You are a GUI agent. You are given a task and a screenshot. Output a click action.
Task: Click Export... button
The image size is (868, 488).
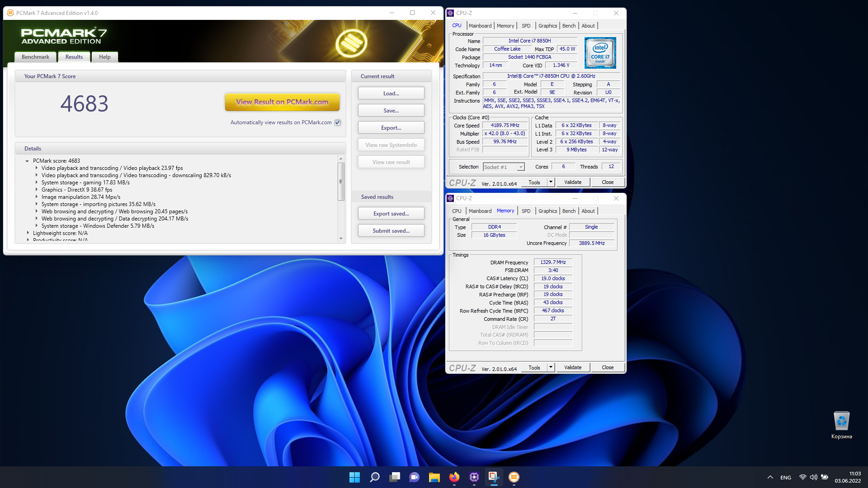391,128
